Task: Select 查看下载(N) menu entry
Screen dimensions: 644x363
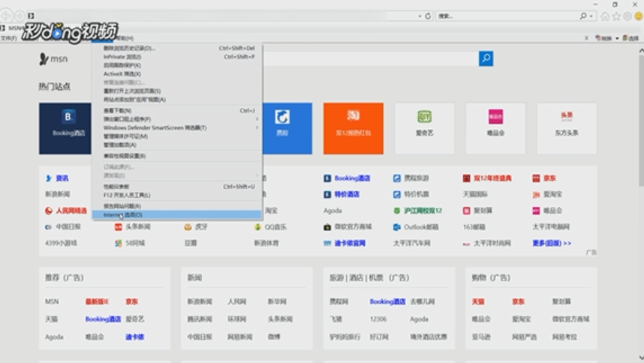Action: pos(176,110)
